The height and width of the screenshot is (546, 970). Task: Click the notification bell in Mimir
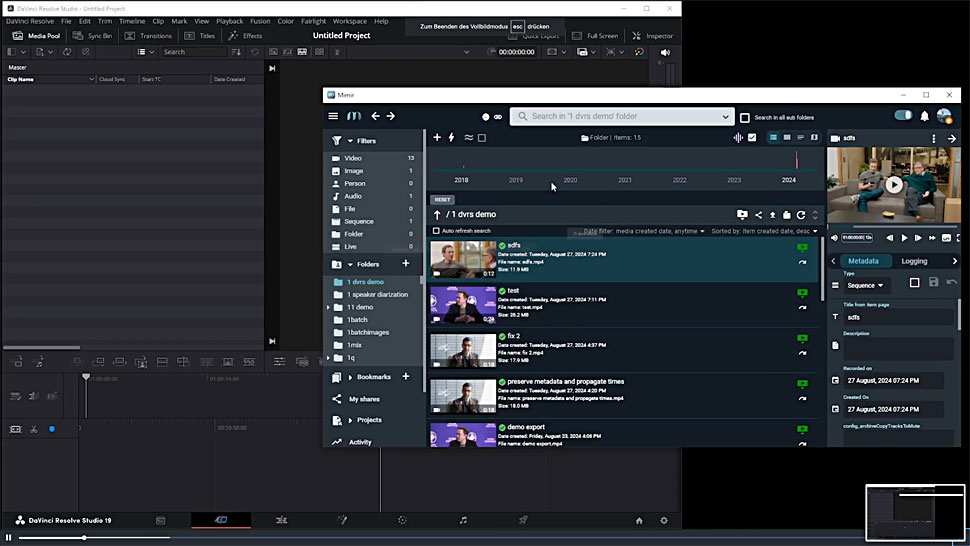click(x=924, y=116)
